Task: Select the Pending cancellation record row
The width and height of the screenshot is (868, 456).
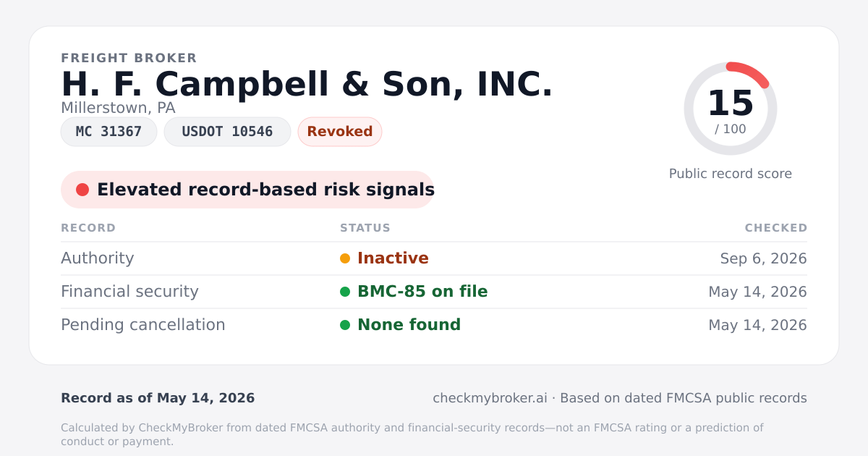Action: (x=434, y=325)
